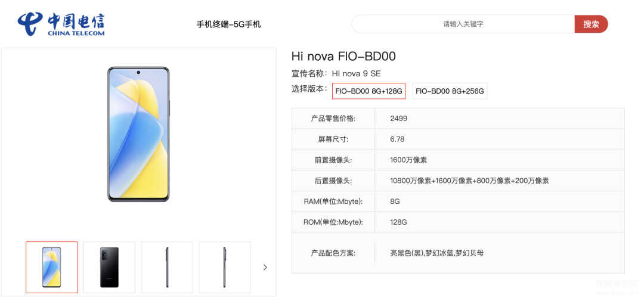This screenshot has width=644, height=301.
Task: Click the China Telecom logo
Action: coord(61,24)
